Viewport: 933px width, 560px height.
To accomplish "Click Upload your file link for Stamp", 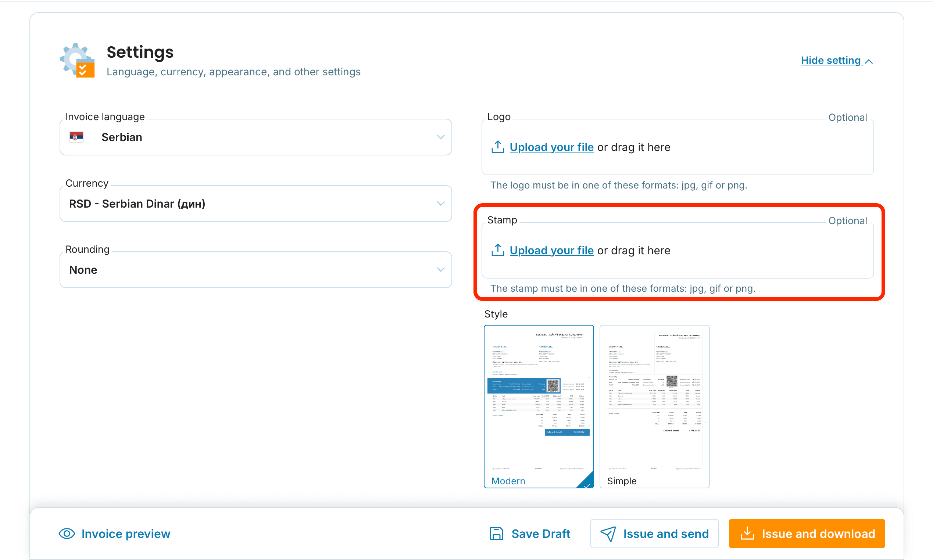I will pos(551,250).
